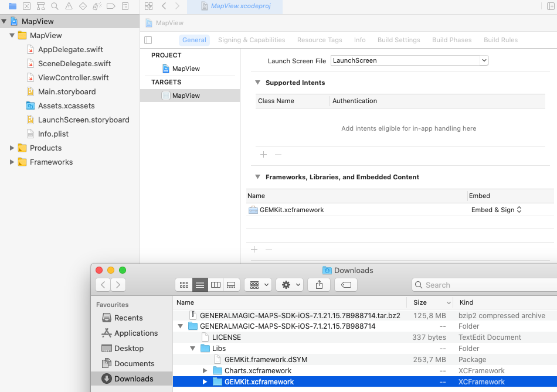The width and height of the screenshot is (557, 392).
Task: Switch to Build Rules tab
Action: tap(501, 40)
